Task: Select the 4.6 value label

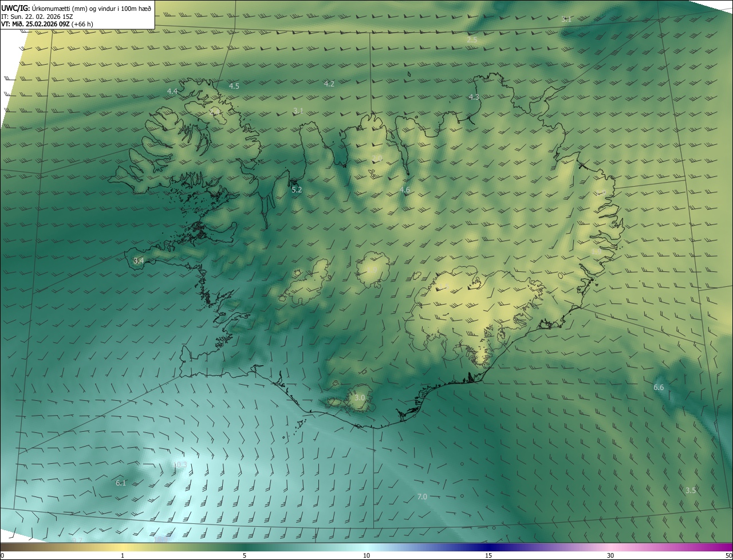Action: pos(405,190)
